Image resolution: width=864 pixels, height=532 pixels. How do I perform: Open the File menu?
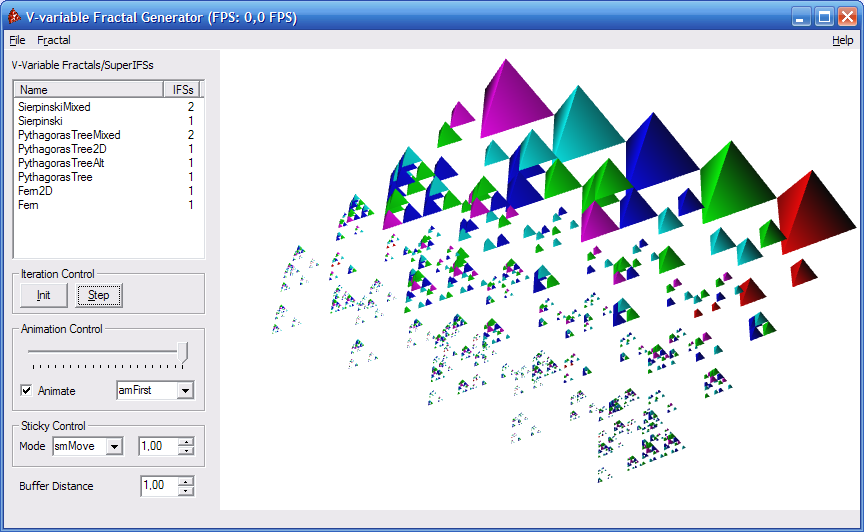click(17, 40)
